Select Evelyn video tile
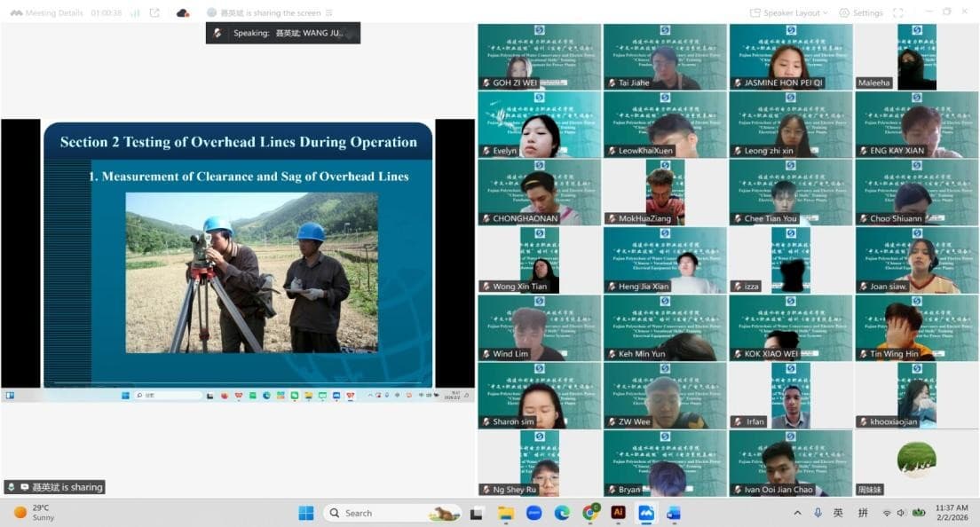 click(x=540, y=125)
